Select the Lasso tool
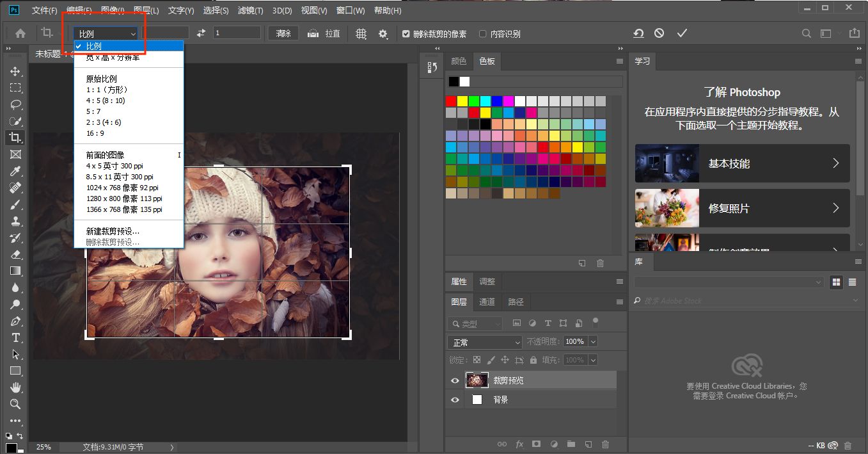The width and height of the screenshot is (868, 454). [x=15, y=104]
